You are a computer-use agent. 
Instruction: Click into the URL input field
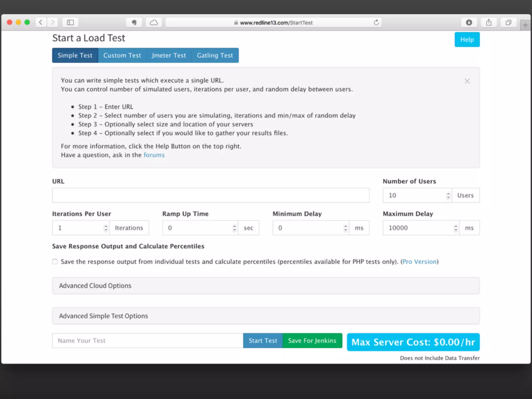click(x=211, y=195)
